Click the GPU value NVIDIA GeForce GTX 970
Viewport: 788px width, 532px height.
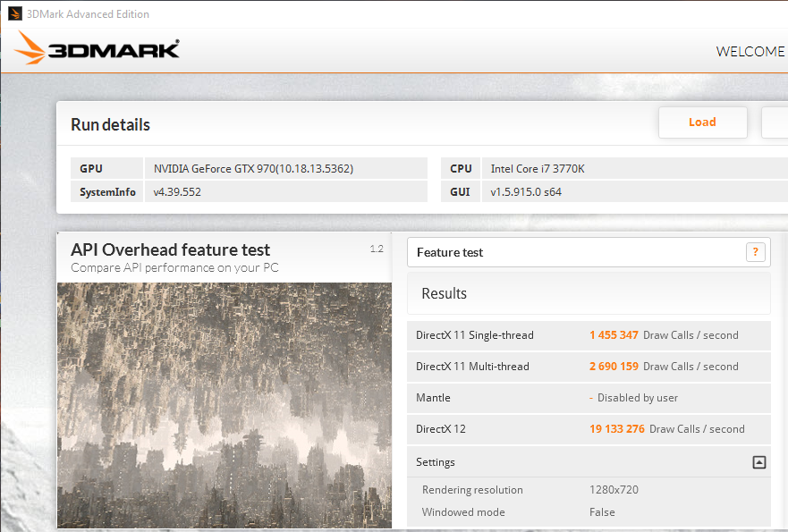pos(253,168)
